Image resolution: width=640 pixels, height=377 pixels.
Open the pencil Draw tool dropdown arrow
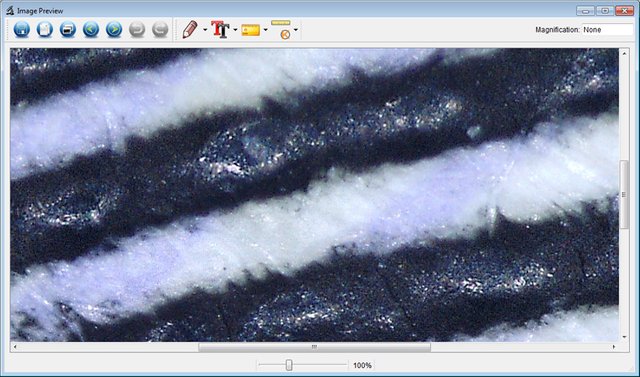click(205, 29)
